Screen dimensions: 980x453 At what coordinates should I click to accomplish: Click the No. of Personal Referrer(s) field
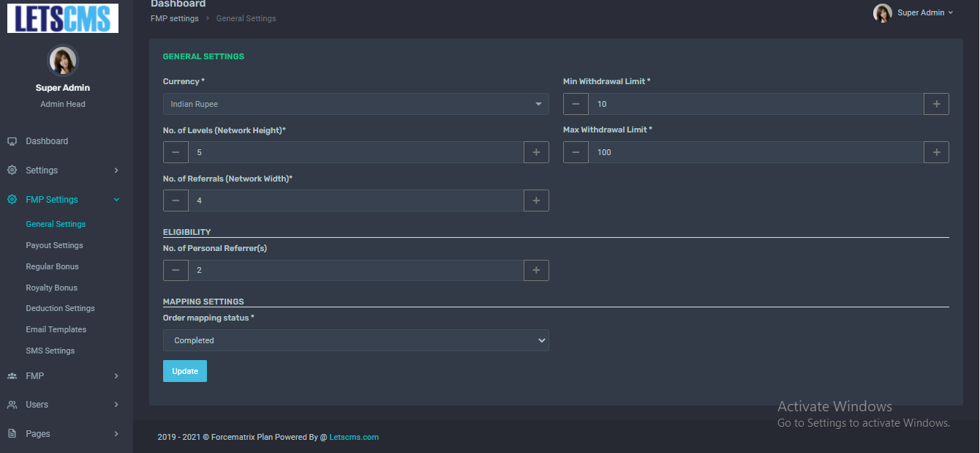click(355, 271)
